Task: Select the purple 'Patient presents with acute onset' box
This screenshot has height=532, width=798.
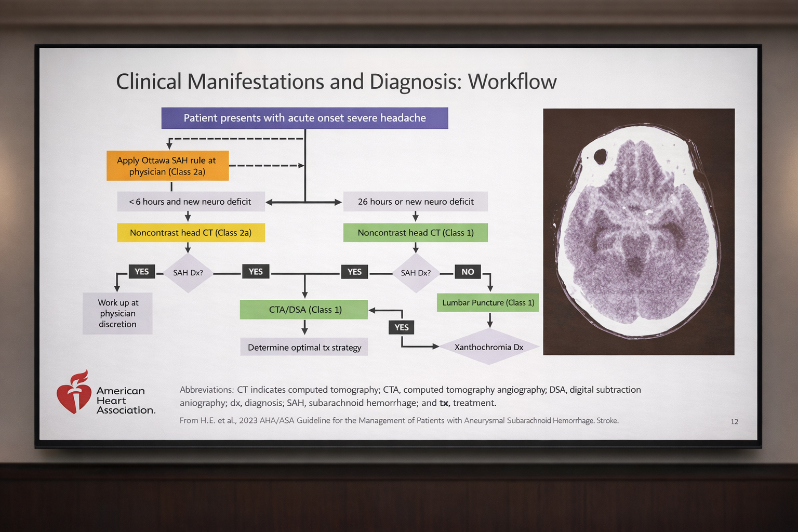Action: tap(304, 118)
